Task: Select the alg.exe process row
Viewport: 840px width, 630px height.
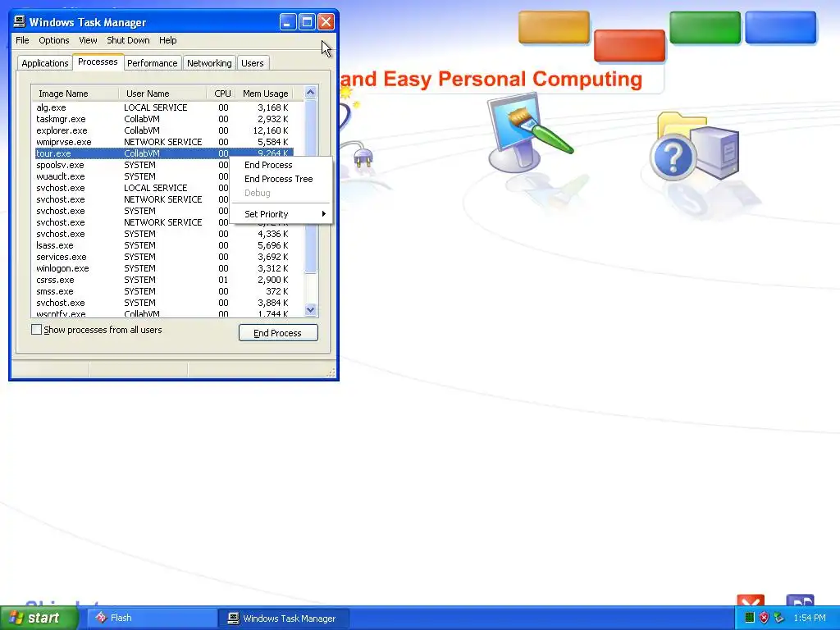Action: pos(163,107)
